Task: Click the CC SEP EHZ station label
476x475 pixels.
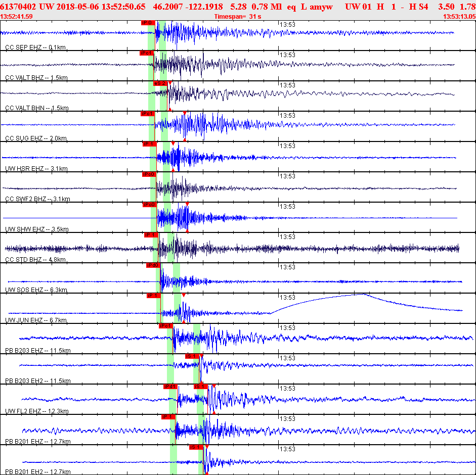Action: 35,47
